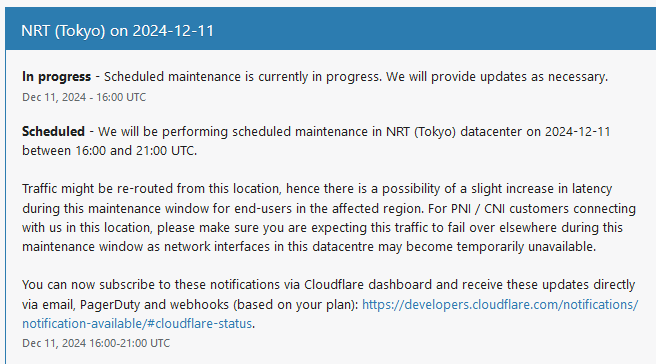The image size is (656, 364).
Task: Select the Dec 11, 2024 16:00-21:00 UTC timestamp
Action: click(x=96, y=343)
